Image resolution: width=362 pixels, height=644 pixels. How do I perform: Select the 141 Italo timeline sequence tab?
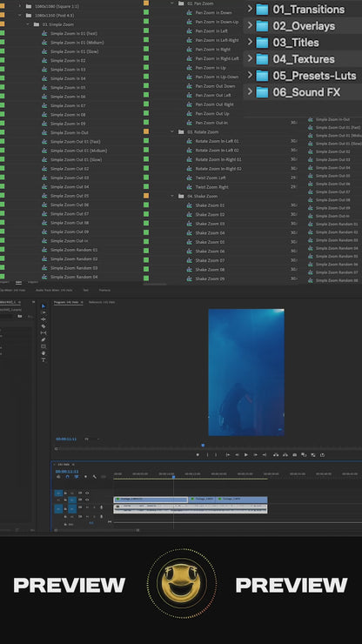coord(63,465)
